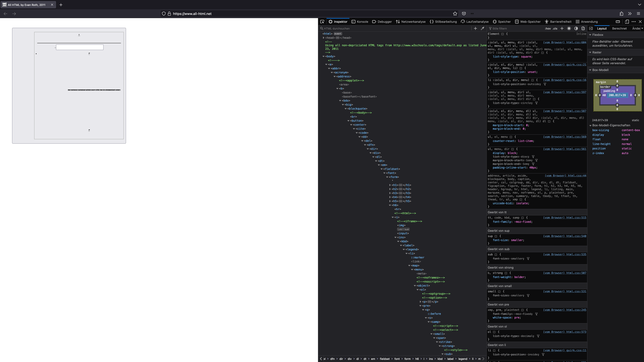Expand the h1 element node

pyautogui.click(x=390, y=185)
